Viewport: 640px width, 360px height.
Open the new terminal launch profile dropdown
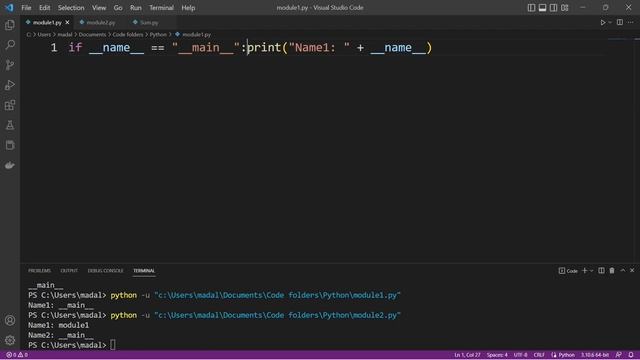pyautogui.click(x=591, y=271)
